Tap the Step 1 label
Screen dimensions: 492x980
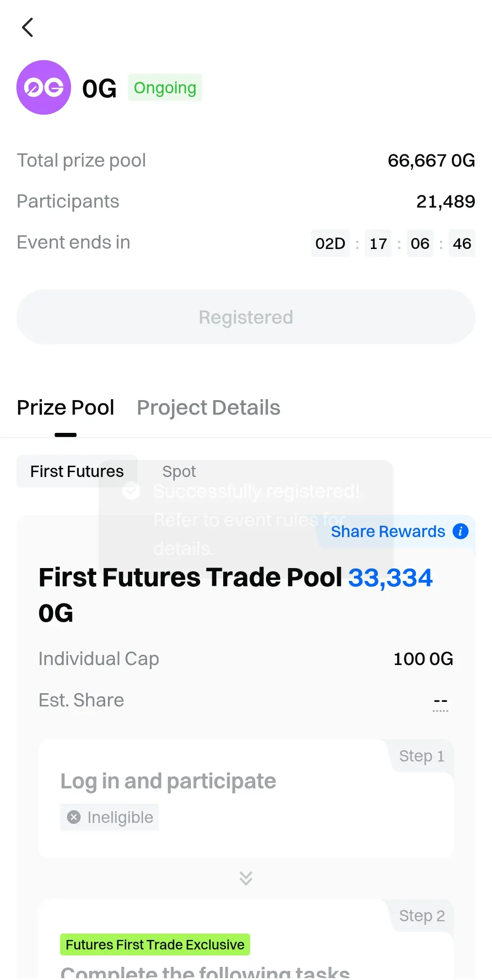click(422, 756)
